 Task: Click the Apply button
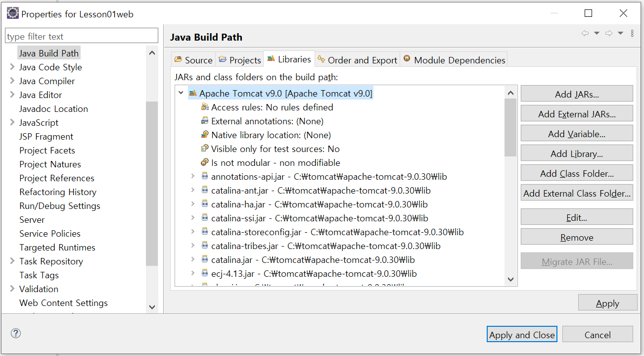pyautogui.click(x=607, y=303)
